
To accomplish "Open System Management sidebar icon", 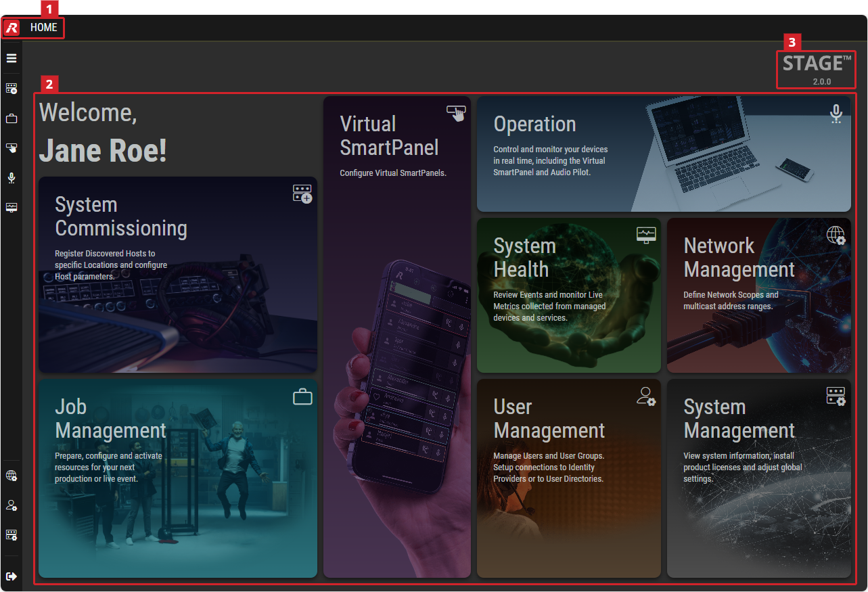I will click(12, 535).
